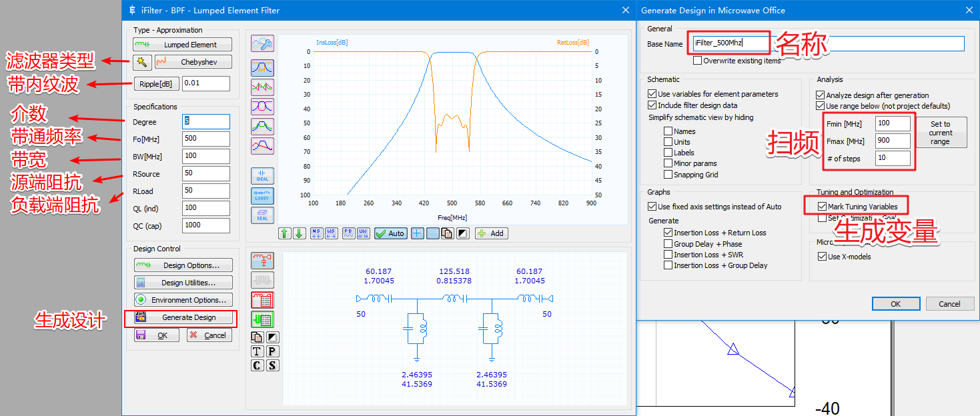Copy the chart to clipboard icon
The image size is (980, 416).
point(446,233)
